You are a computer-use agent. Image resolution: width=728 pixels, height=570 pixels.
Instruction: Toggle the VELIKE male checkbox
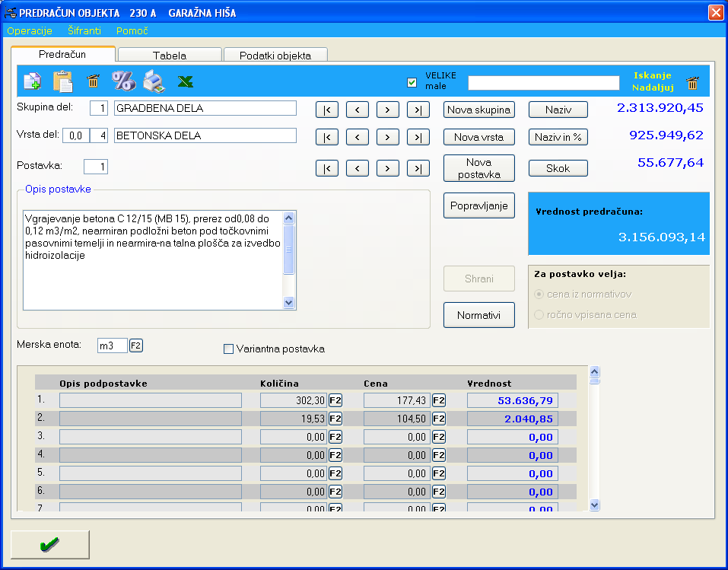click(412, 82)
